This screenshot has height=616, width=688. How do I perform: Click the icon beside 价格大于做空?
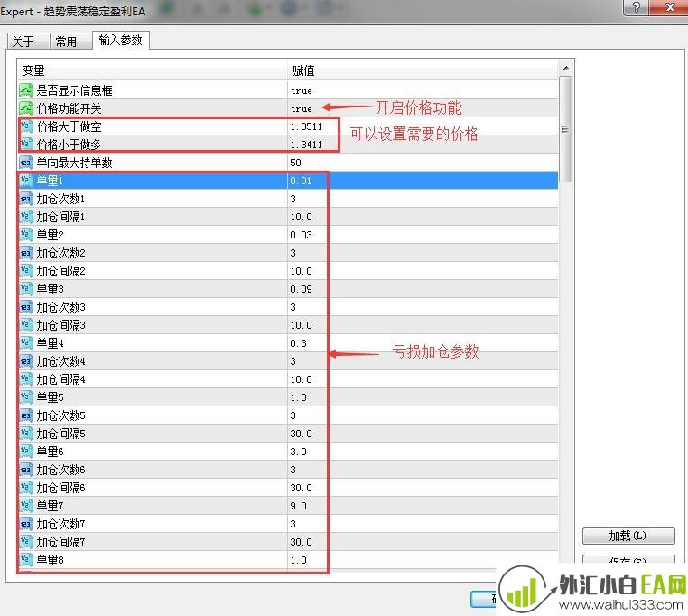tap(26, 126)
